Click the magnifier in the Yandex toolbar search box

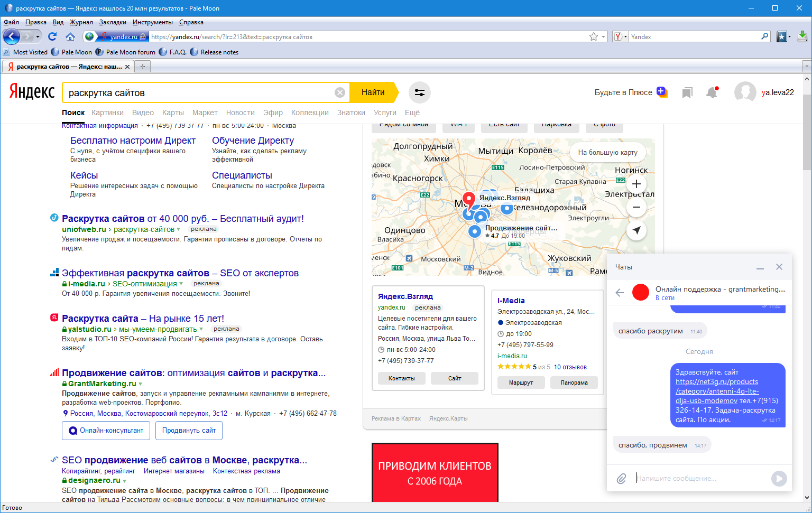click(x=764, y=36)
